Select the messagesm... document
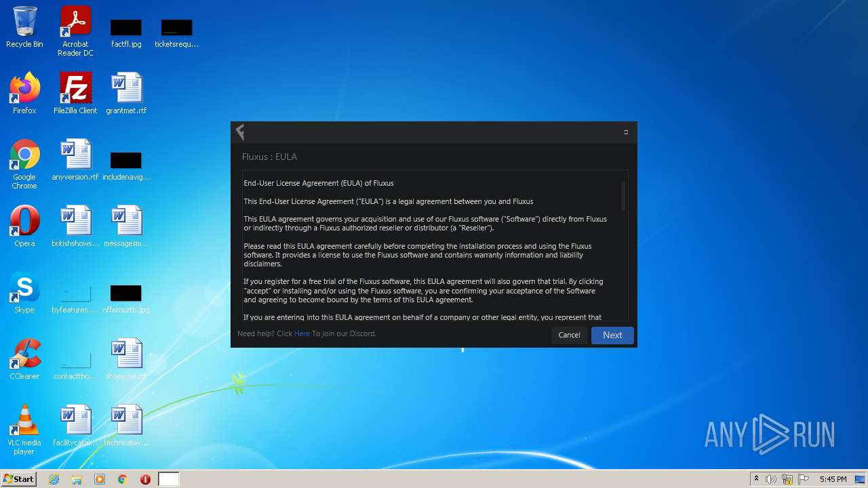This screenshot has width=868, height=488. coord(126,226)
